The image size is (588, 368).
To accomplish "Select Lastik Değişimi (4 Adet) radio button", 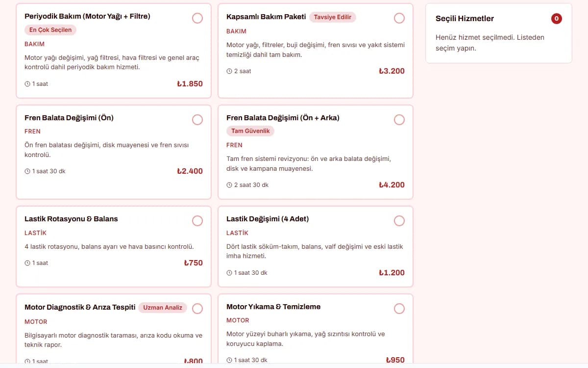I will pyautogui.click(x=399, y=221).
